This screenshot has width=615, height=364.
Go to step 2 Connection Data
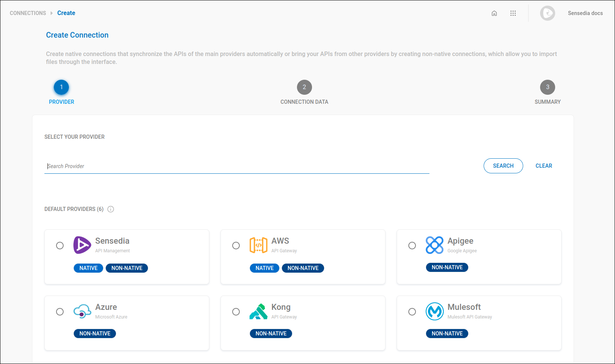tap(304, 87)
